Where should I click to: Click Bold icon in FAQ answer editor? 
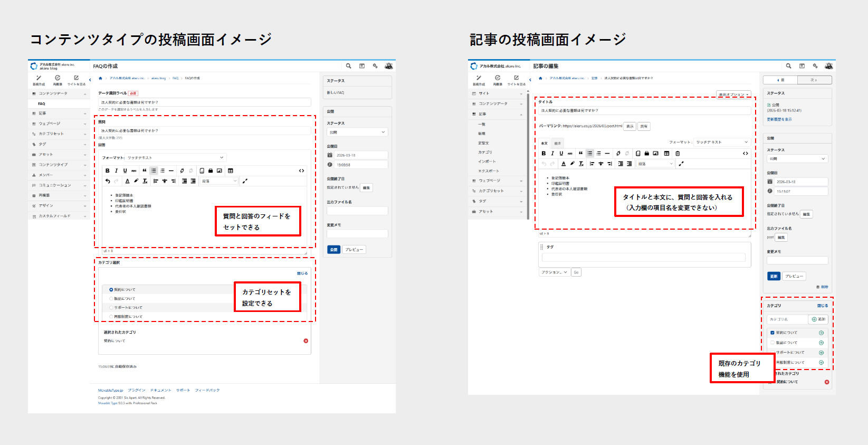tap(108, 171)
